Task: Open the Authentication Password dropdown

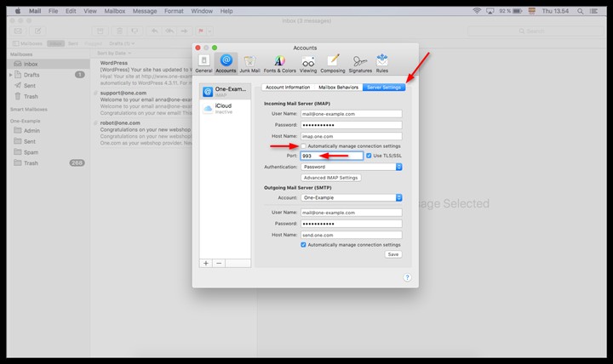Action: 352,167
